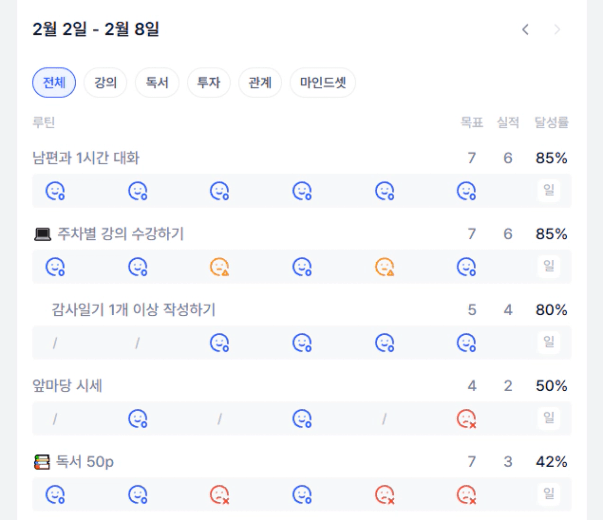This screenshot has height=520, width=603.
Task: Click first blue smiley in 앞마당 시세 row
Action: click(x=138, y=418)
